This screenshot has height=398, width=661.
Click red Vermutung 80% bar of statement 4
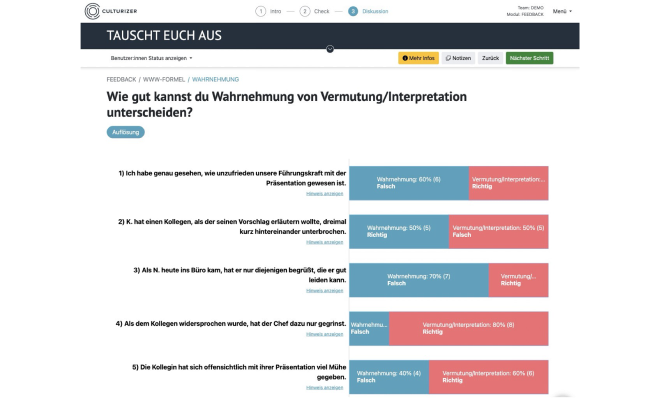[x=469, y=328]
